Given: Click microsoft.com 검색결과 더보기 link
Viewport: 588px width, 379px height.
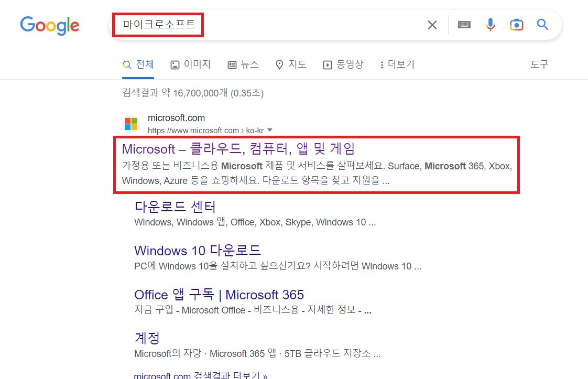Looking at the screenshot, I should coord(201,375).
